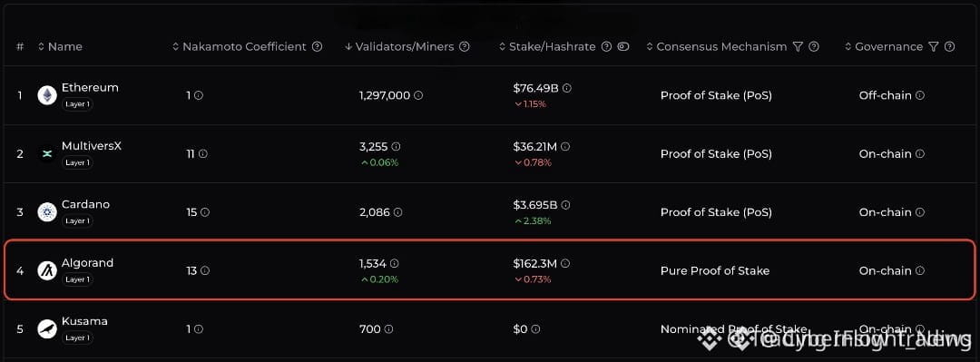This screenshot has width=980, height=362.
Task: Click Kusama's Nakamoto Coefficient info icon
Action: (198, 328)
